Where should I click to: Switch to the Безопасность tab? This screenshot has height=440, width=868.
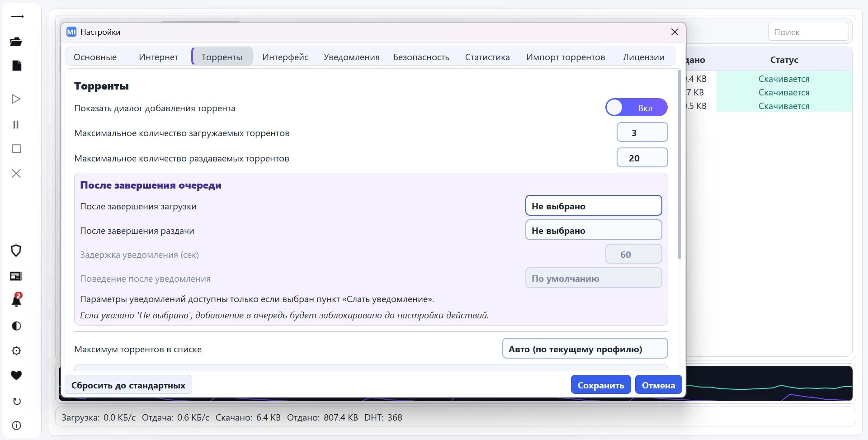coord(421,57)
